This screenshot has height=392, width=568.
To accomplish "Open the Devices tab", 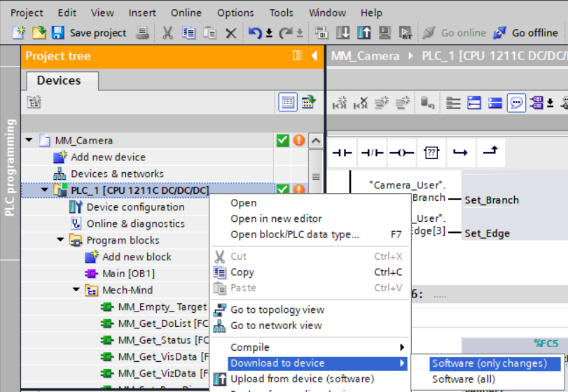I will click(x=59, y=80).
